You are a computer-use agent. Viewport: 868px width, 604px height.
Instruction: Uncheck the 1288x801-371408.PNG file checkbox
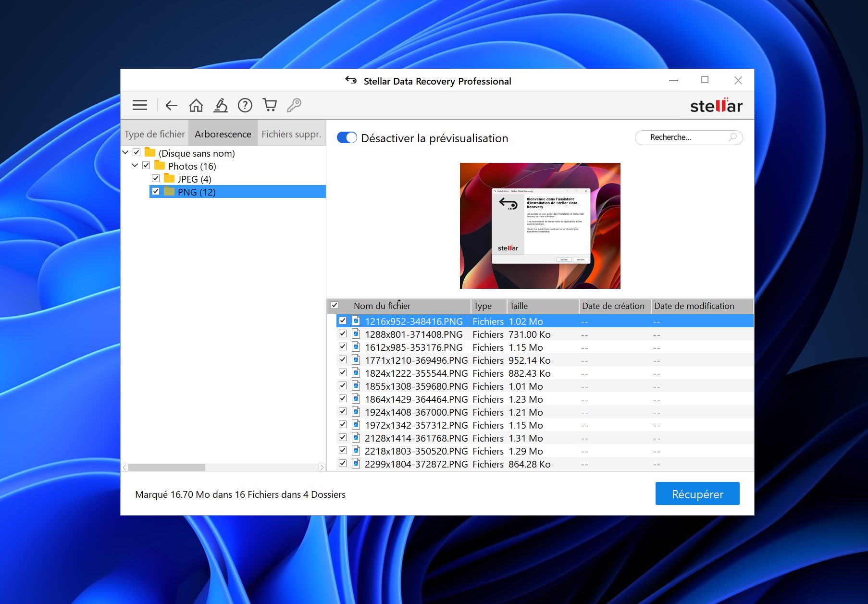click(x=343, y=334)
